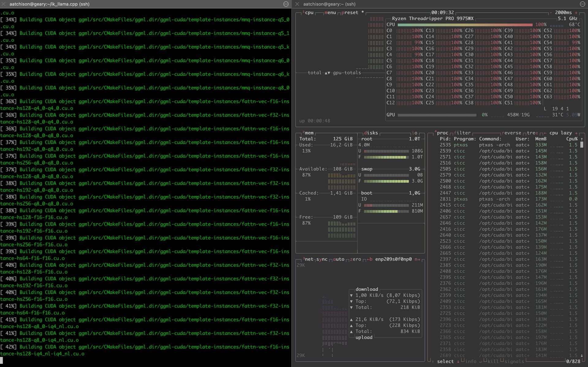The image size is (588, 367).
Task: Click the kill button in proc footer
Action: (493, 361)
